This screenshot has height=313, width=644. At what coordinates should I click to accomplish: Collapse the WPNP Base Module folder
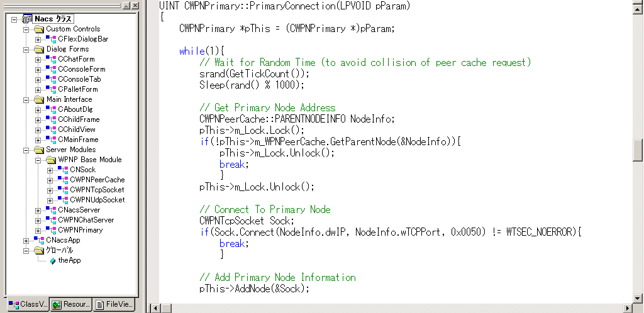[38, 160]
